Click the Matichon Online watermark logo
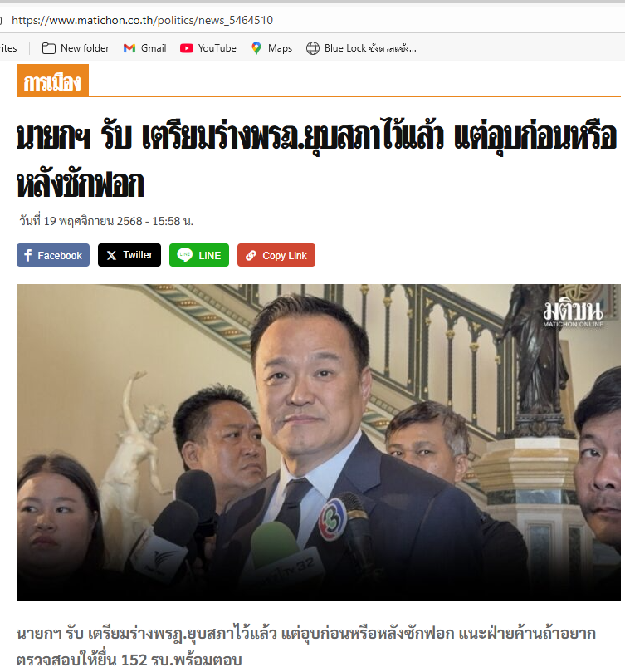The image size is (625, 672). pos(574,314)
